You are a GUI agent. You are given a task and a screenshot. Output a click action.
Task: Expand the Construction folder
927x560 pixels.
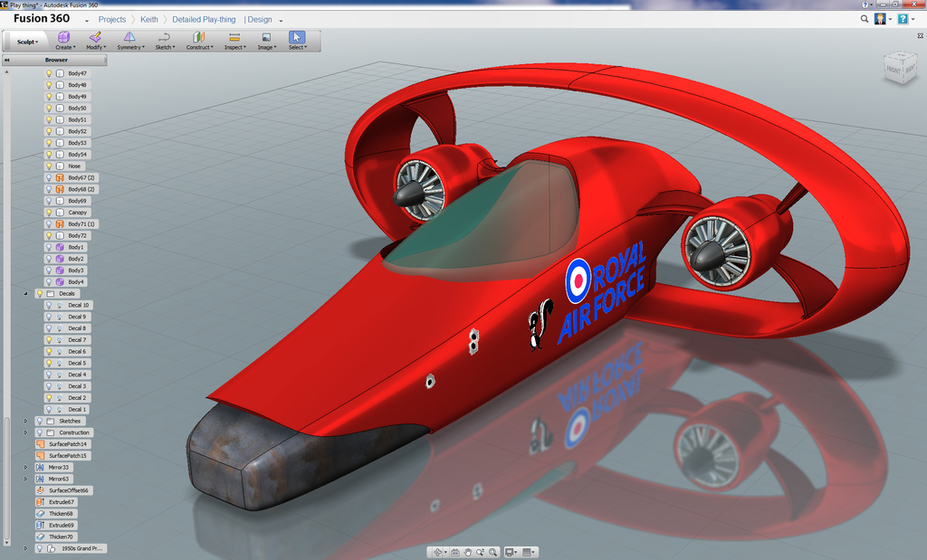point(25,432)
